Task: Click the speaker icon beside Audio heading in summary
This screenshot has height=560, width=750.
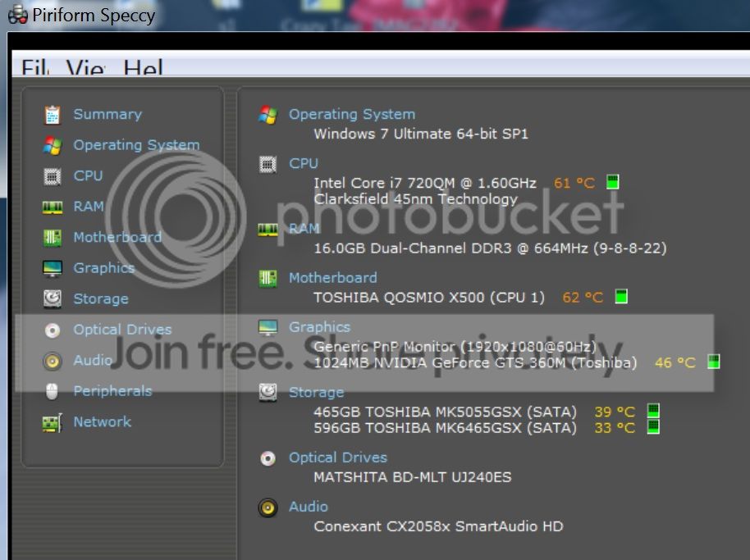Action: pyautogui.click(x=268, y=508)
